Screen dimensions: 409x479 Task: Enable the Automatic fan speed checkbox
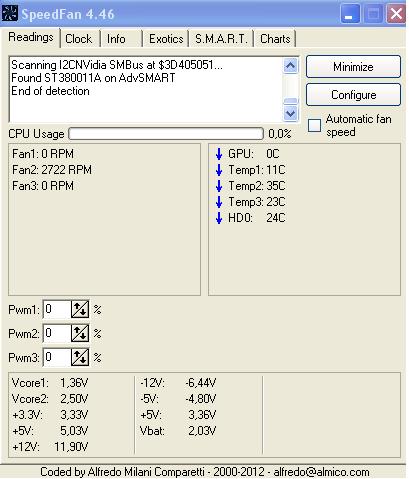point(314,125)
